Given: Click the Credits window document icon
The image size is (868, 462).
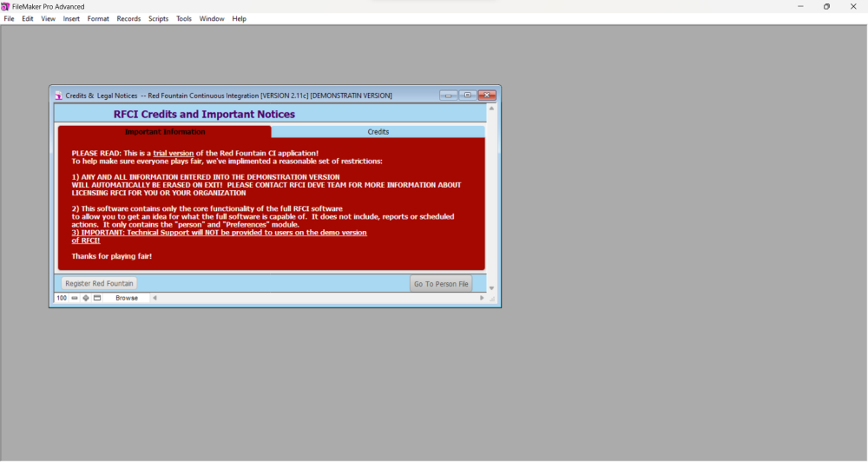Looking at the screenshot, I should 58,96.
